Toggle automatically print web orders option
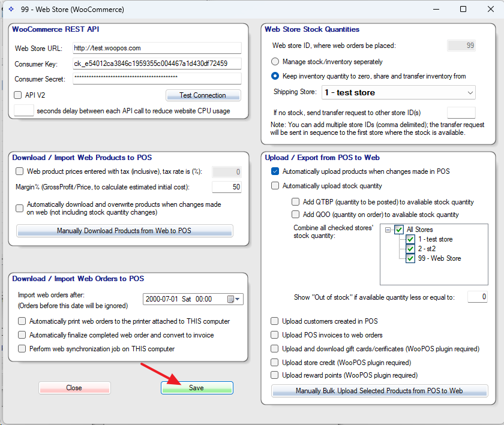 (22, 321)
